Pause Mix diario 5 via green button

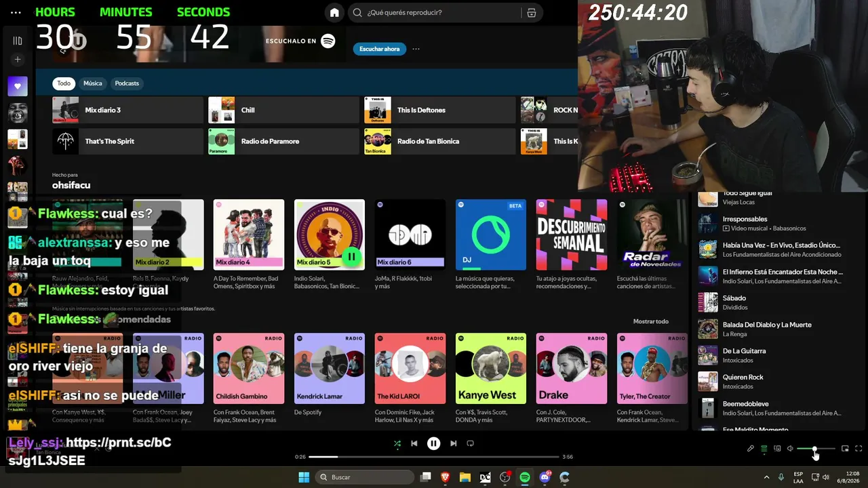[351, 257]
